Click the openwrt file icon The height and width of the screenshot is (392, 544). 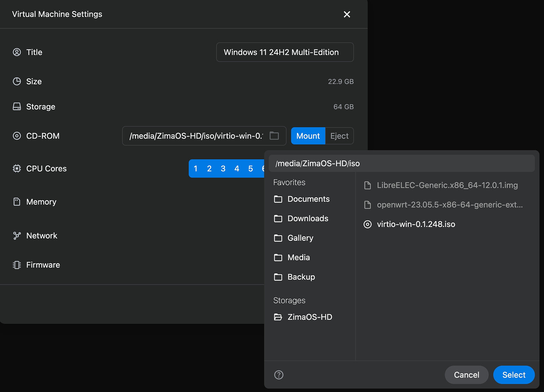[367, 205]
